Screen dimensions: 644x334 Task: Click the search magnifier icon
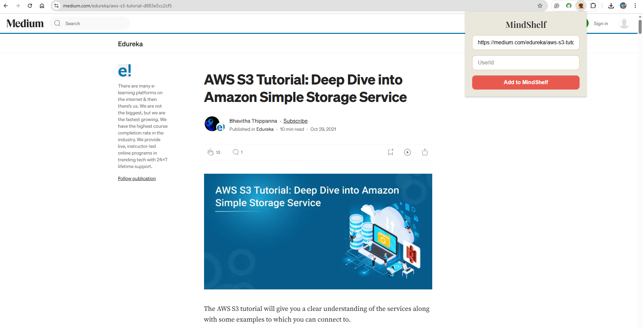57,23
